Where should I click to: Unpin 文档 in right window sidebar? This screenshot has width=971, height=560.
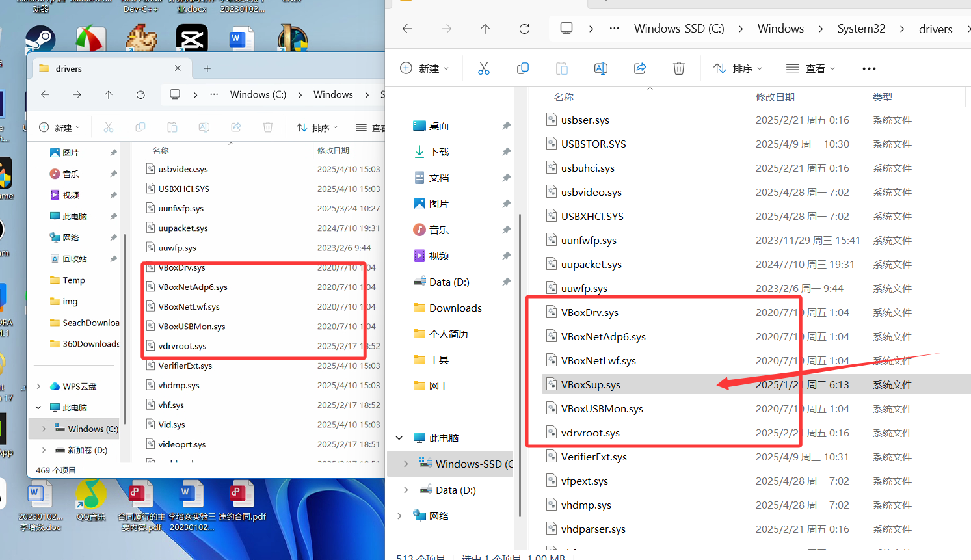click(x=506, y=178)
